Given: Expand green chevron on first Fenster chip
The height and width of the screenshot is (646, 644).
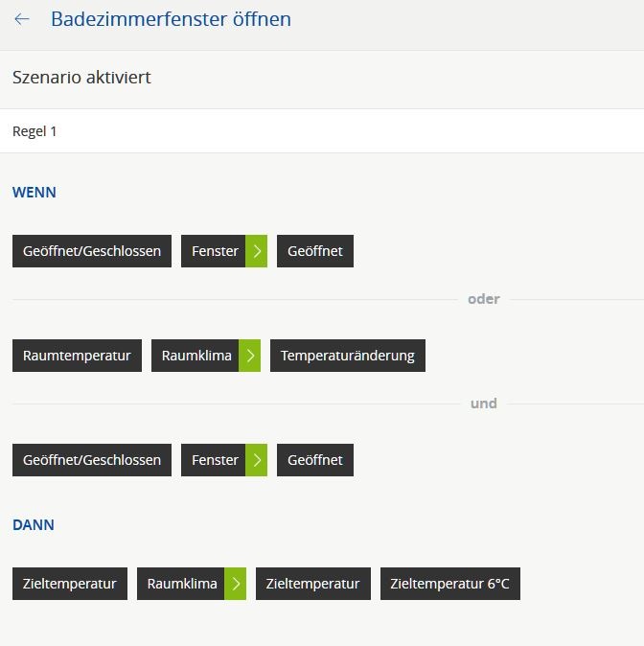Looking at the screenshot, I should (257, 251).
